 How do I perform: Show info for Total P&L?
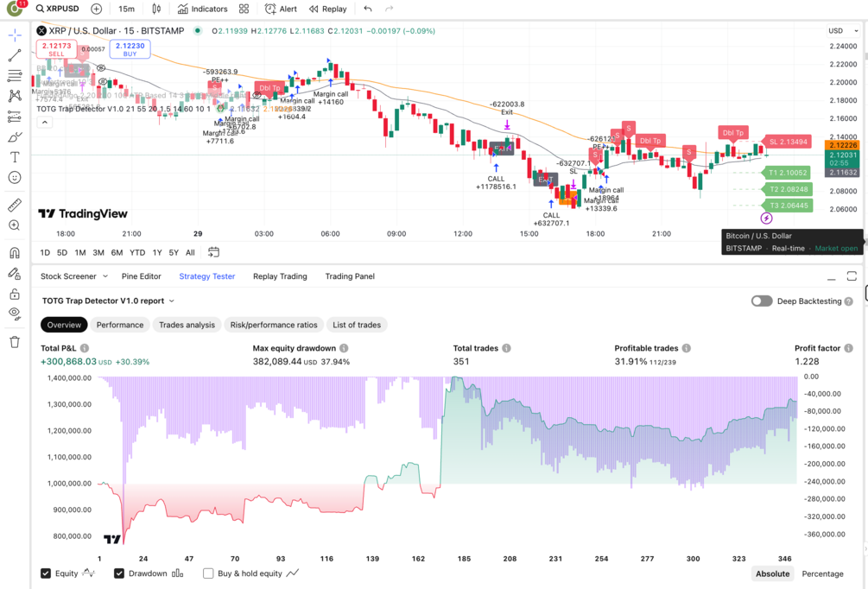pyautogui.click(x=85, y=348)
